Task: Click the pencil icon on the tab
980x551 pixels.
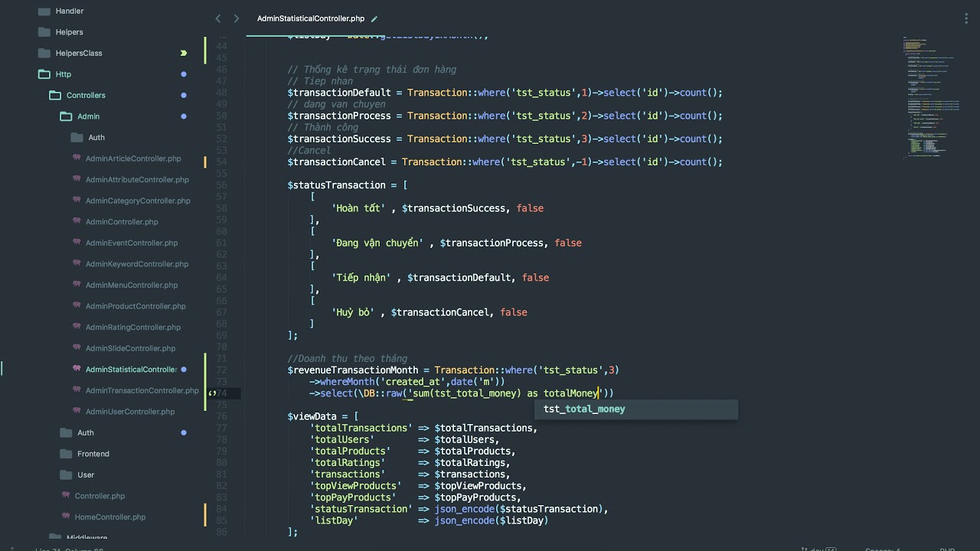Action: click(374, 18)
